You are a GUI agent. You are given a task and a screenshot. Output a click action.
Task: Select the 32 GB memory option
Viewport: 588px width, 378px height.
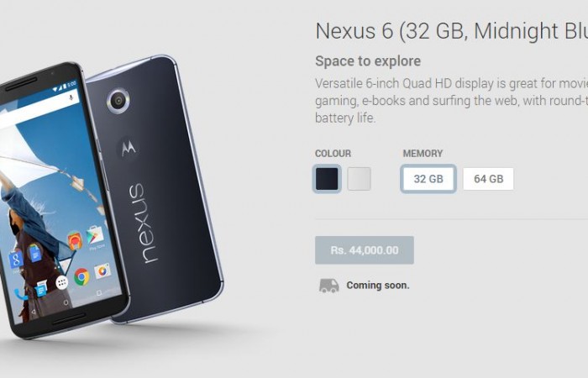click(428, 179)
